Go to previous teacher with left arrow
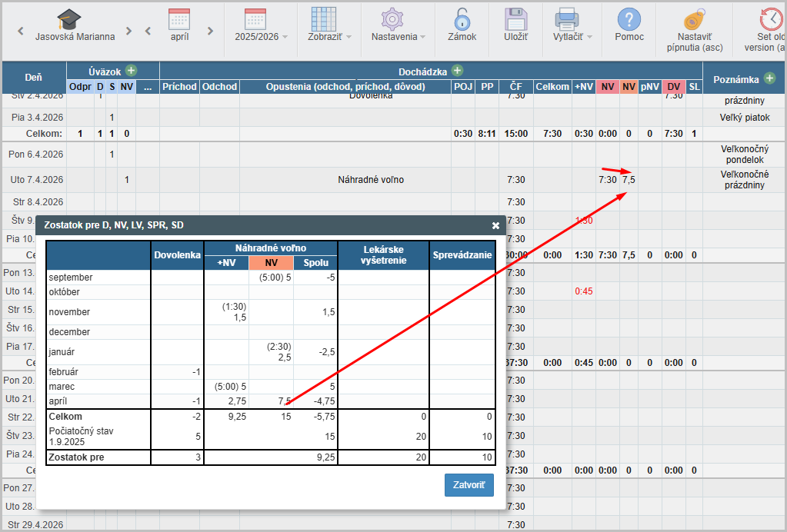This screenshot has height=532, width=787. click(x=21, y=32)
